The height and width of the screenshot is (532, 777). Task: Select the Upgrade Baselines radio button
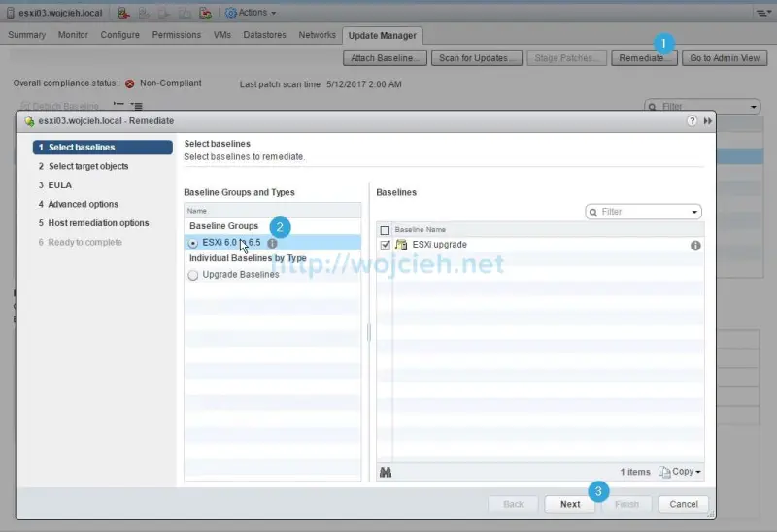tap(192, 275)
